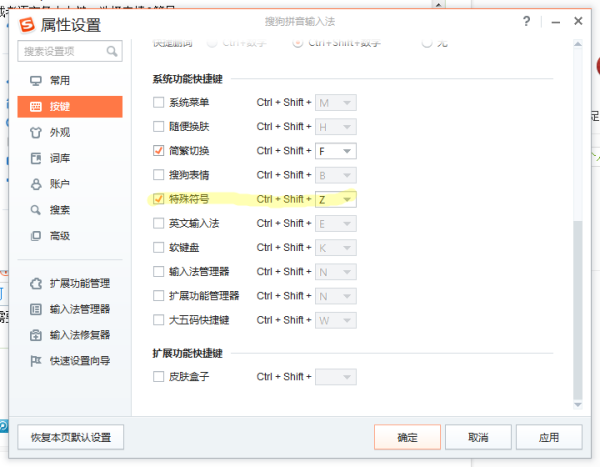Viewport: 600px width, 467px height.
Task: Enable the 软键盘 shortcut checkbox
Action: click(158, 247)
